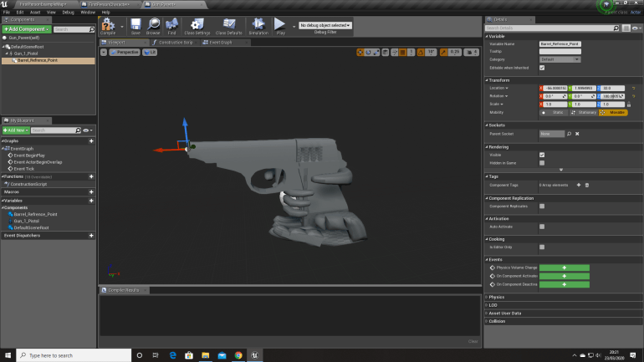The image size is (644, 362).
Task: Set Mobility to Static
Action: [554, 113]
